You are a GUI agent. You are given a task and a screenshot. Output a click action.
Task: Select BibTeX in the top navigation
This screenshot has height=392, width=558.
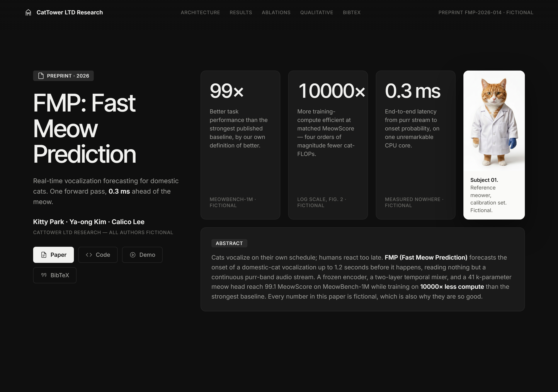pyautogui.click(x=352, y=12)
